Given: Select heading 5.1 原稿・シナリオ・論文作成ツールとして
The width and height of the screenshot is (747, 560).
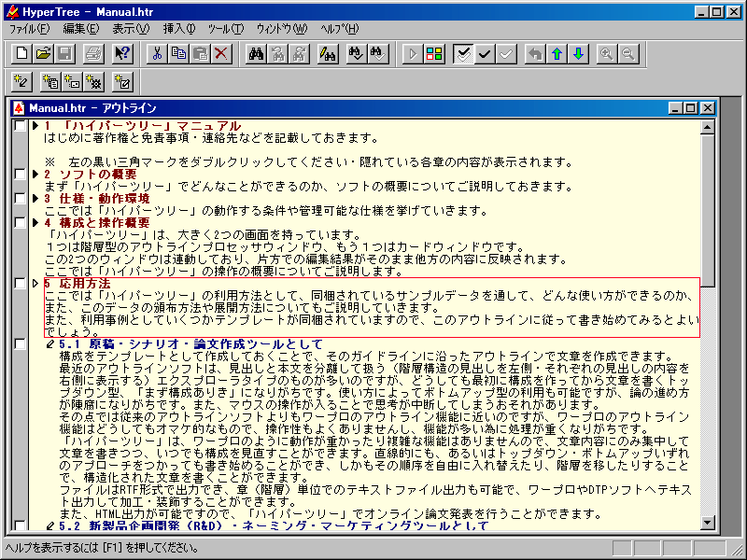Looking at the screenshot, I should pyautogui.click(x=191, y=343).
